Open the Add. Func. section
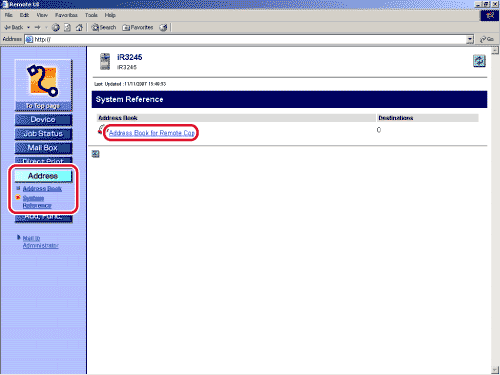The width and height of the screenshot is (500, 375). (43, 218)
